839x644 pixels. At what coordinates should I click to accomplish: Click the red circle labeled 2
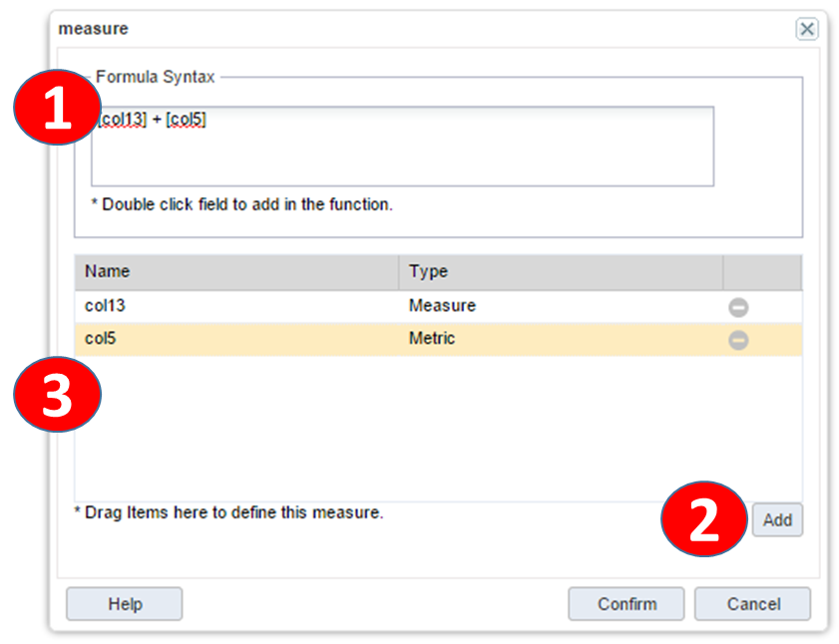tap(703, 518)
